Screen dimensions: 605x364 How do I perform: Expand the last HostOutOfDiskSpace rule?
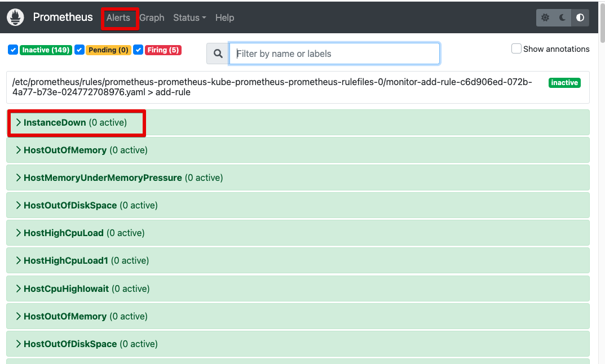(x=298, y=344)
